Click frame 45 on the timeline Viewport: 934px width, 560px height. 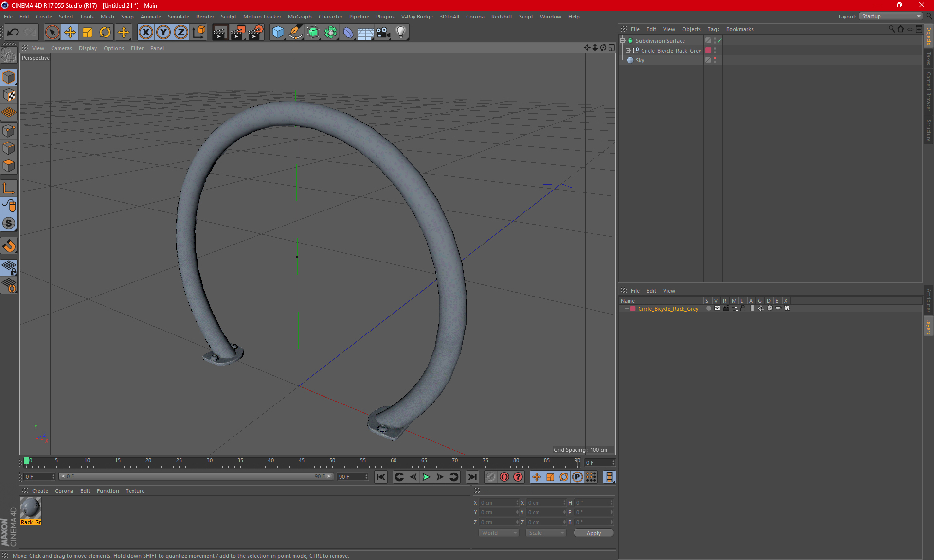pyautogui.click(x=302, y=462)
